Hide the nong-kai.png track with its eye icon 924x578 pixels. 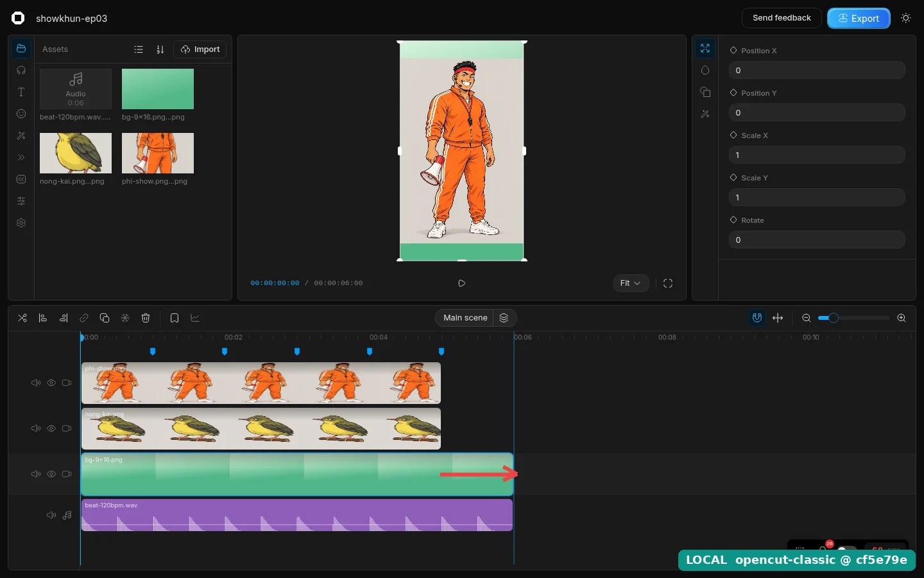click(x=51, y=428)
